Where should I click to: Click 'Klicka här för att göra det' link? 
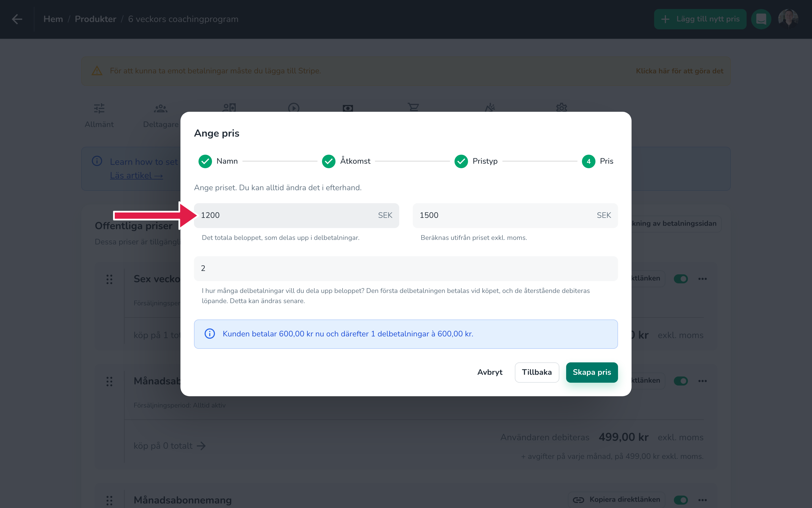[679, 71]
